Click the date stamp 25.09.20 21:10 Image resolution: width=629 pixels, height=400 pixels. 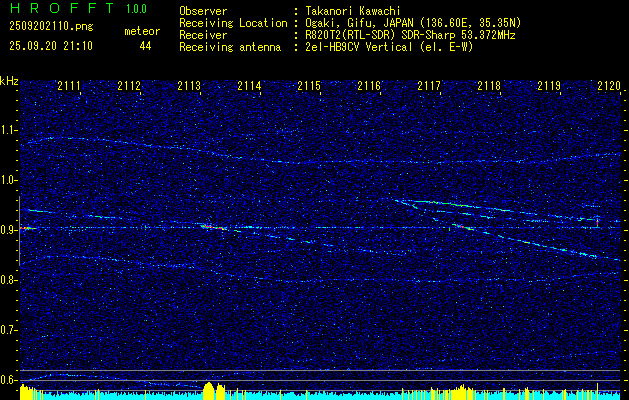point(51,46)
